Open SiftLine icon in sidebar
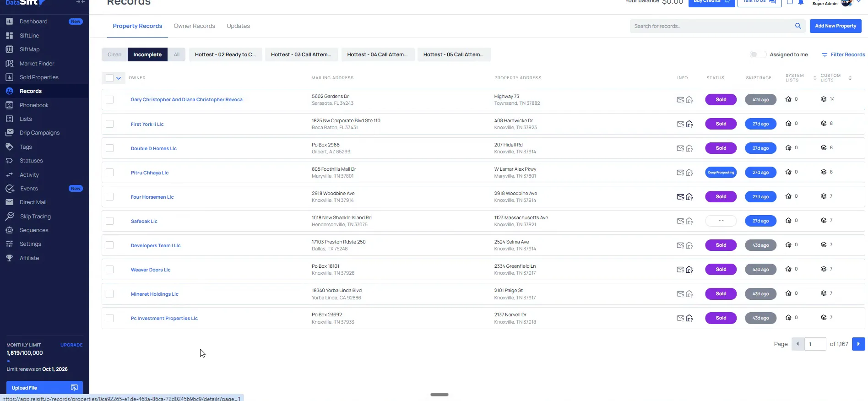Image resolution: width=868 pixels, height=401 pixels. (x=9, y=35)
